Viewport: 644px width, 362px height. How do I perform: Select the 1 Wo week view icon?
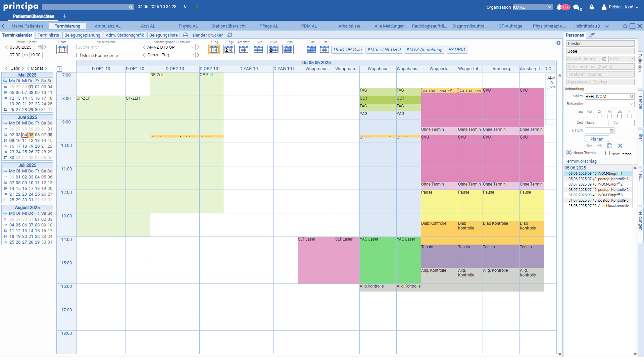tap(258, 49)
